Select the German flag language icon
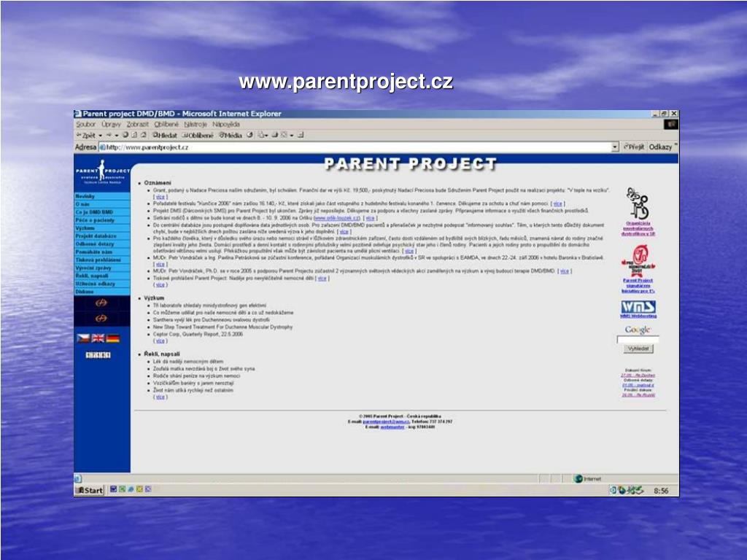The width and height of the screenshot is (747, 560). pos(113,338)
